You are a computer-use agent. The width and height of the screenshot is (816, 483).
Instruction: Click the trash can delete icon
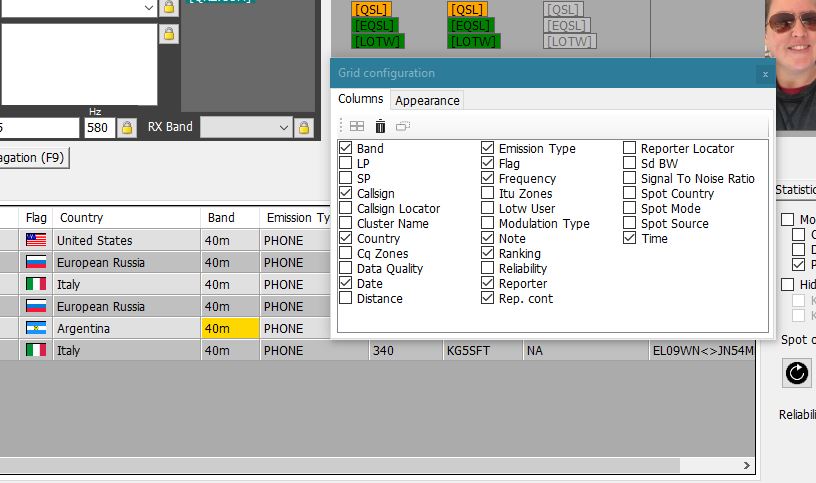pos(380,126)
